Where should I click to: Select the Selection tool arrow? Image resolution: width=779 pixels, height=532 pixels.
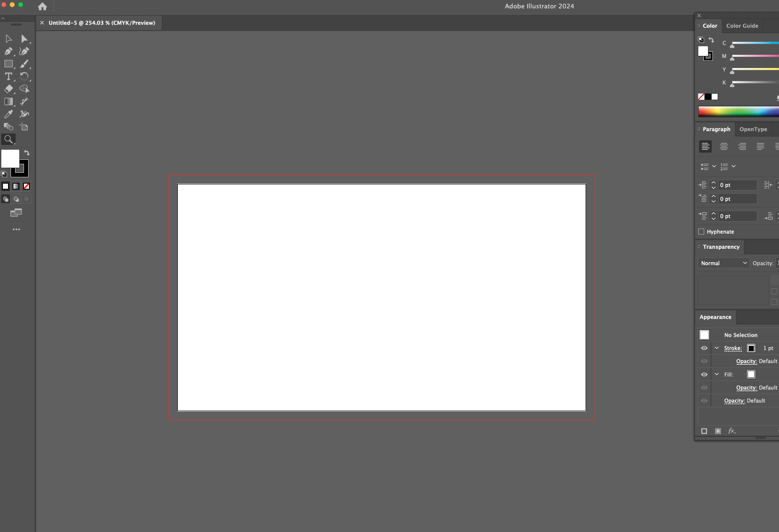click(x=8, y=39)
